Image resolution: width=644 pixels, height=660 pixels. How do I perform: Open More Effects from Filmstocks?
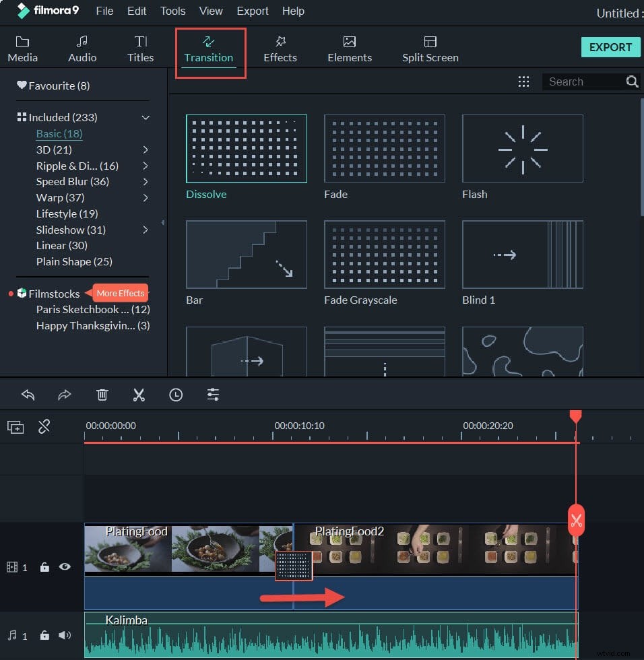pos(119,293)
